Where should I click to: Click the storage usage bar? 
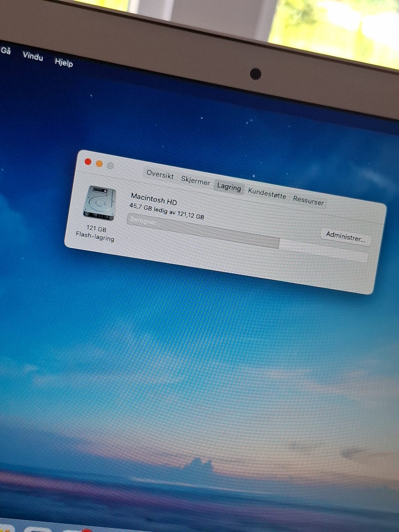click(247, 239)
